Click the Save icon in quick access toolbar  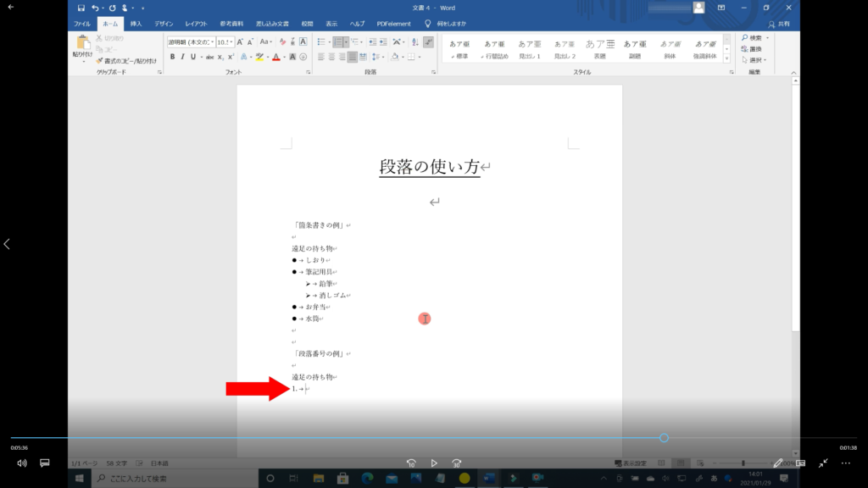pyautogui.click(x=82, y=8)
